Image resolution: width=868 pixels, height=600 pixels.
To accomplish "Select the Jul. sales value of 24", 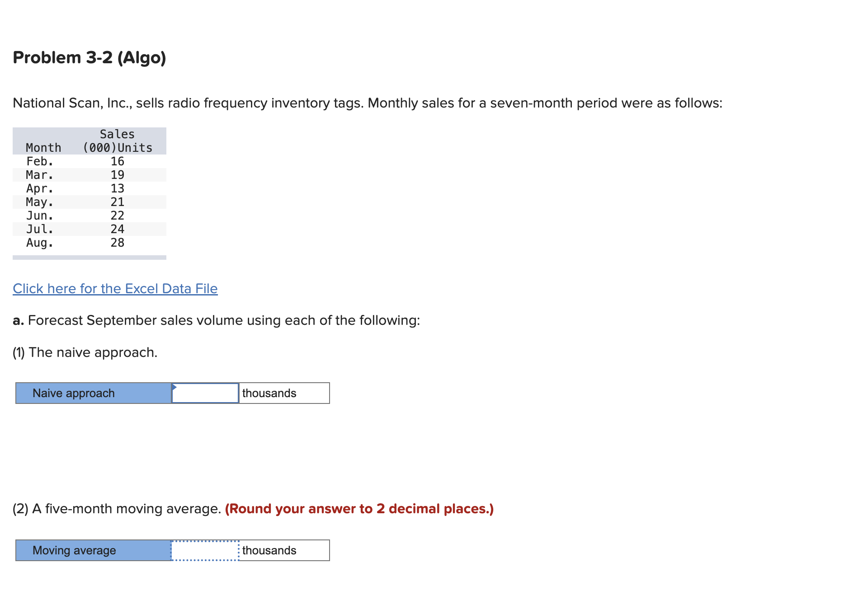I will coord(118,229).
